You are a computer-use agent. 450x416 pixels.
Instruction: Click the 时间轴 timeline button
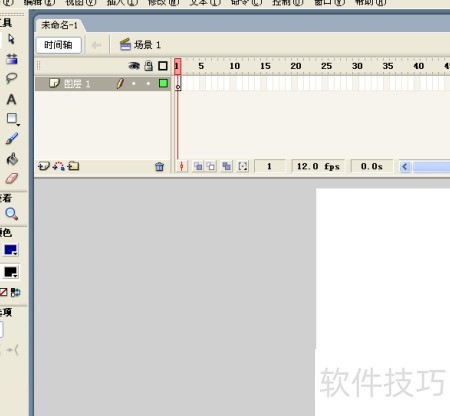click(x=58, y=45)
